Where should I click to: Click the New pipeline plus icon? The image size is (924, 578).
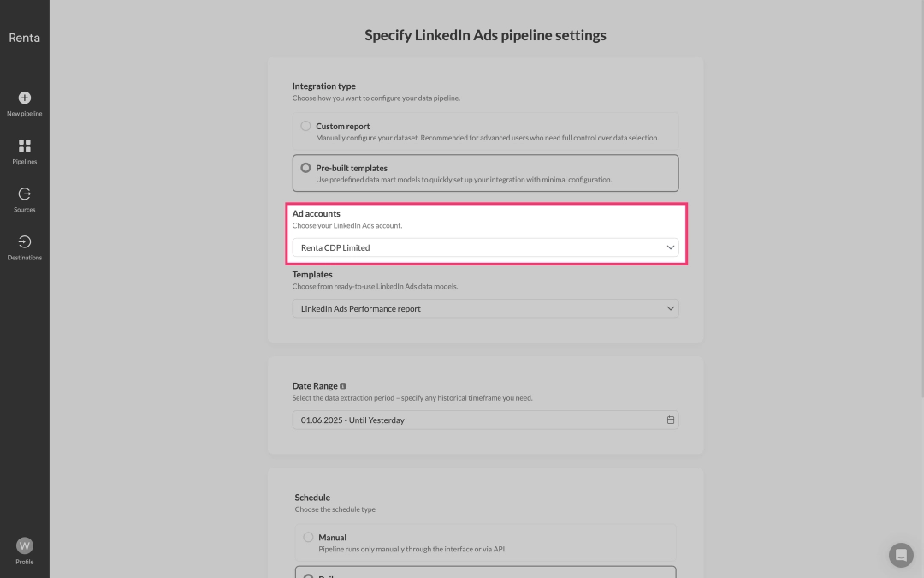25,98
